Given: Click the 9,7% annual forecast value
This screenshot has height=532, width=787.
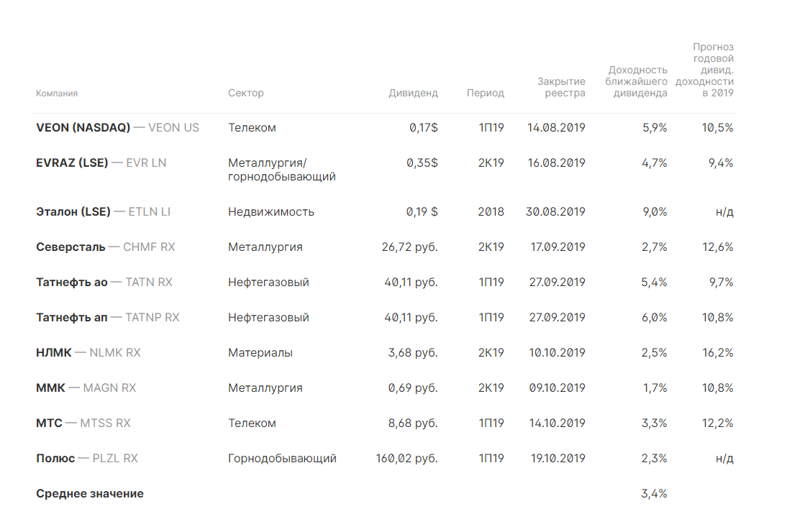Looking at the screenshot, I should point(721,282).
